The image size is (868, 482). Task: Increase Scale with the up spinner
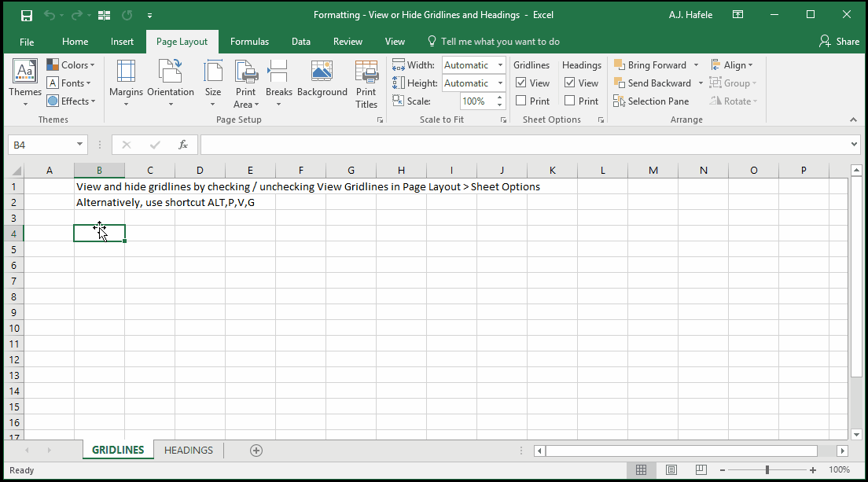(x=500, y=98)
